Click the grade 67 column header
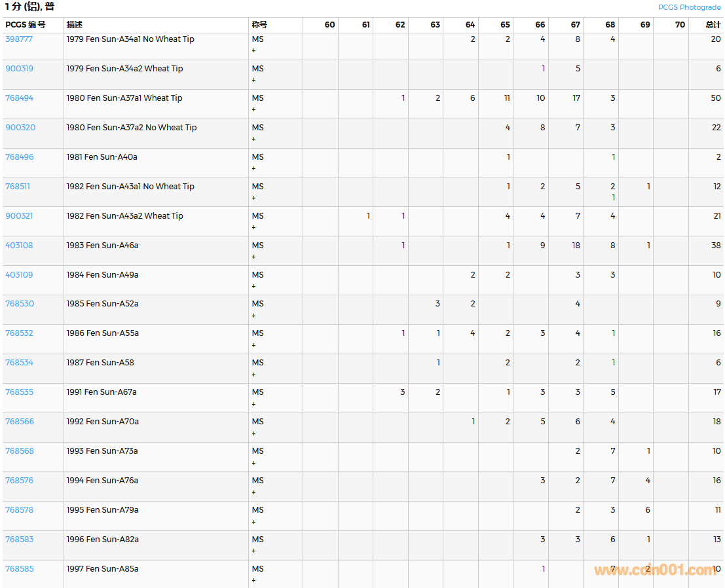This screenshot has height=588, width=725. tap(574, 25)
